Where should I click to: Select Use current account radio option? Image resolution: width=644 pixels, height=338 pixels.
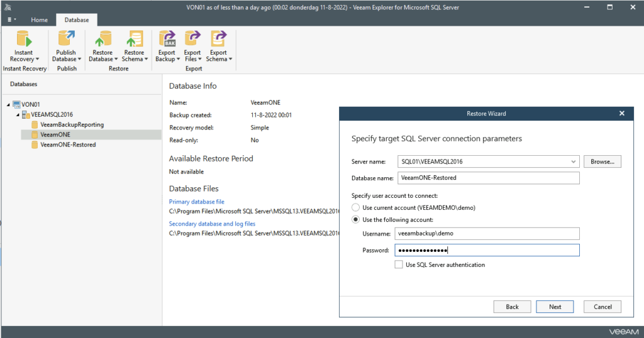[356, 207]
